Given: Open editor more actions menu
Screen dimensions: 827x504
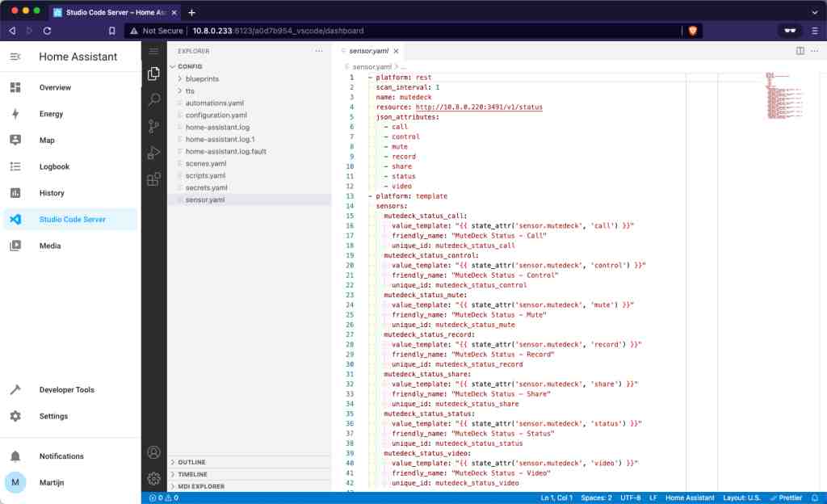Looking at the screenshot, I should (815, 51).
